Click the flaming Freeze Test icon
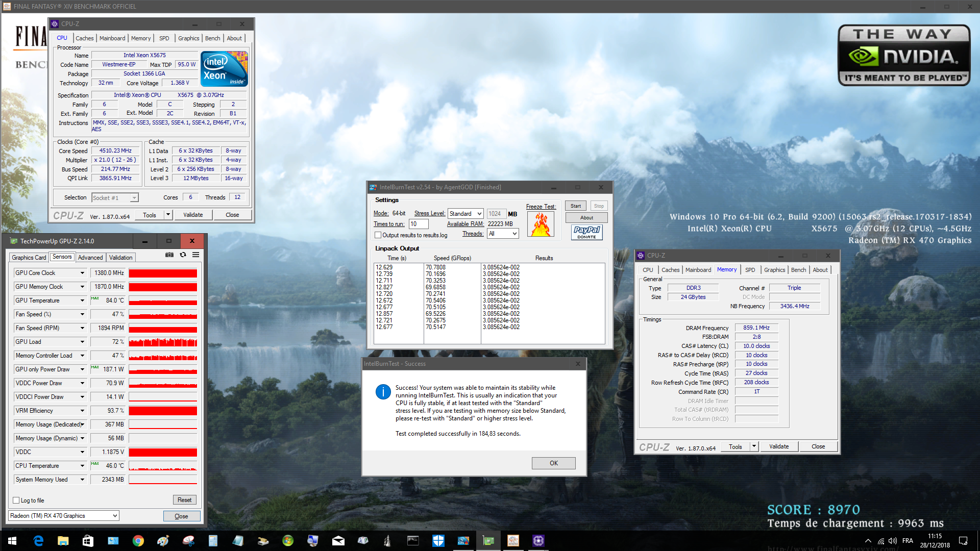 point(541,224)
